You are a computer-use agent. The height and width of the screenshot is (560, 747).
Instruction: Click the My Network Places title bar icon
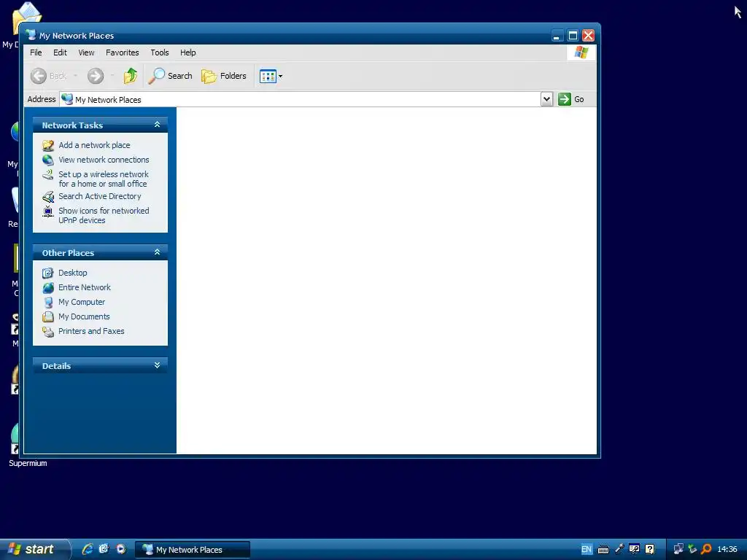tap(31, 35)
